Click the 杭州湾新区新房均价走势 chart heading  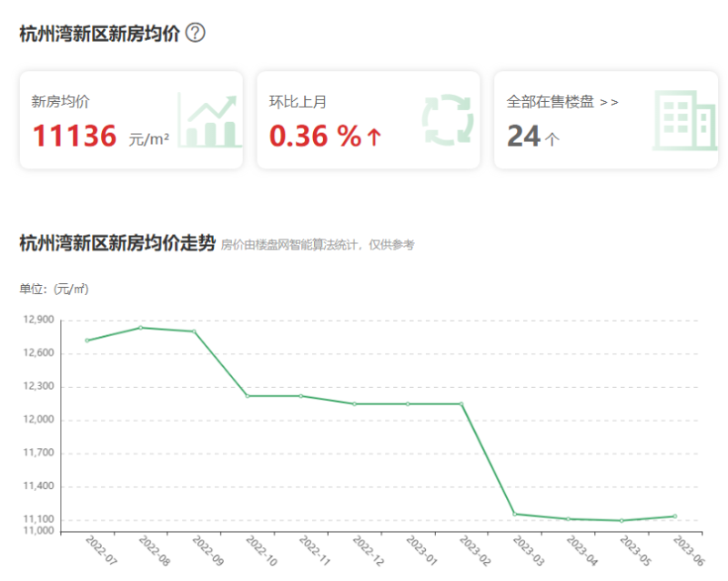coord(117,243)
